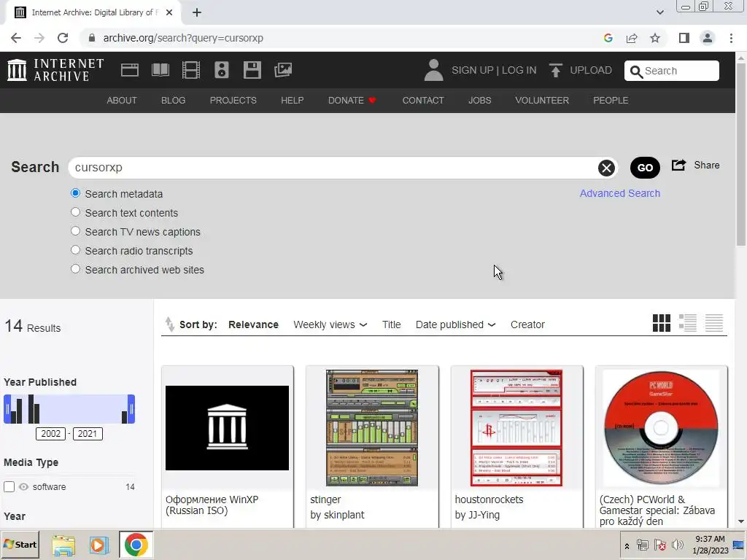
Task: Switch to tile grid view
Action: (661, 323)
